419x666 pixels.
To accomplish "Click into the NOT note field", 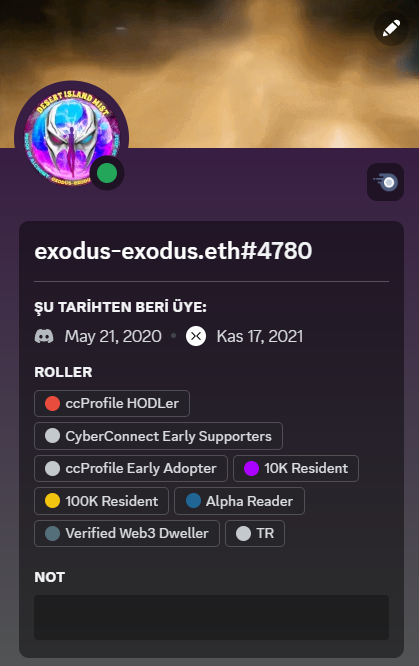I will [x=212, y=618].
